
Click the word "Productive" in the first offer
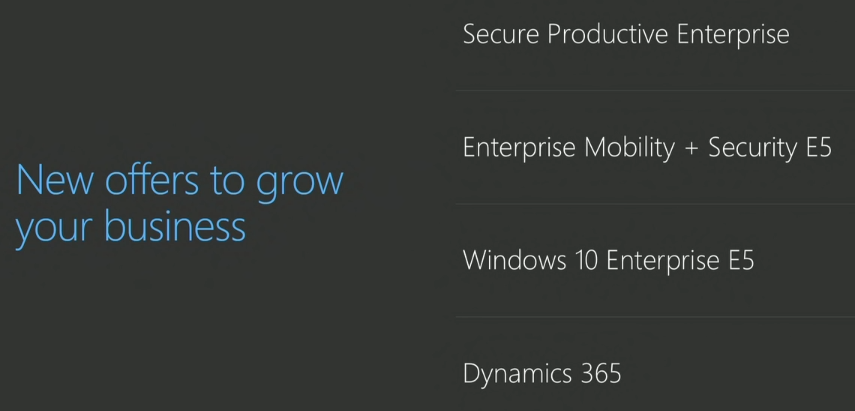click(x=608, y=35)
